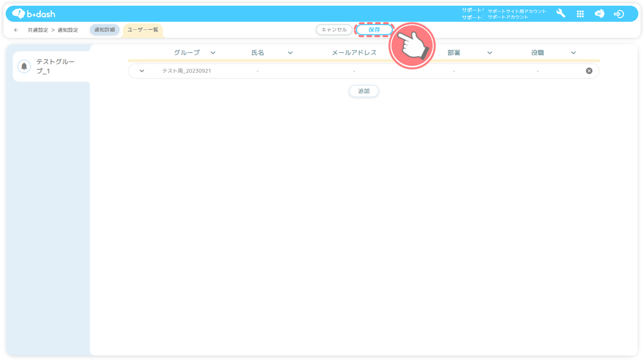This screenshot has height=362, width=644.
Task: Click the メールアドレス column header
Action: click(354, 53)
